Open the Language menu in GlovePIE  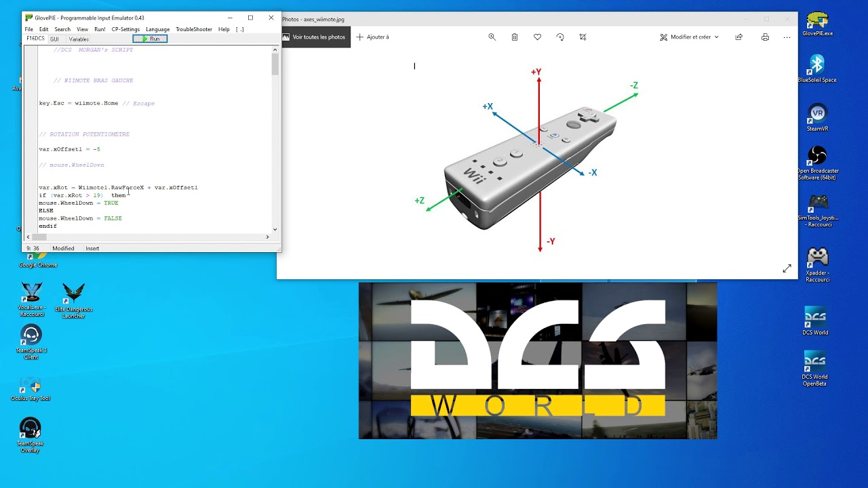pos(157,29)
